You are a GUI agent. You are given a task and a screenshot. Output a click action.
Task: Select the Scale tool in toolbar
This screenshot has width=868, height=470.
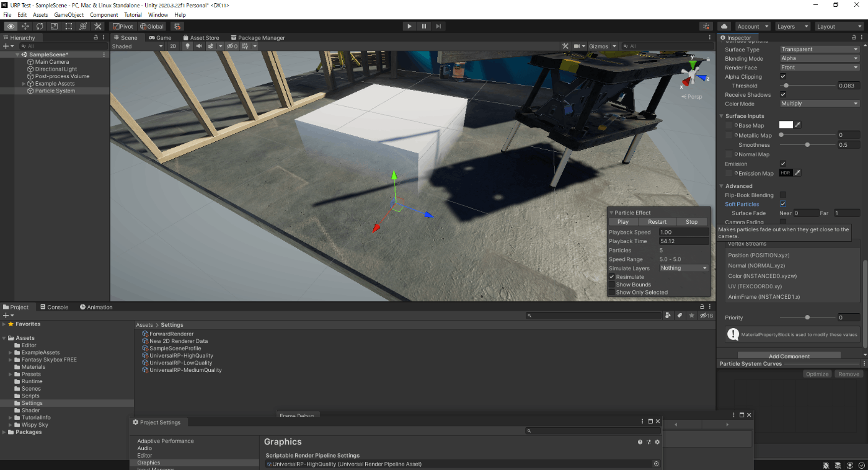[x=54, y=27]
